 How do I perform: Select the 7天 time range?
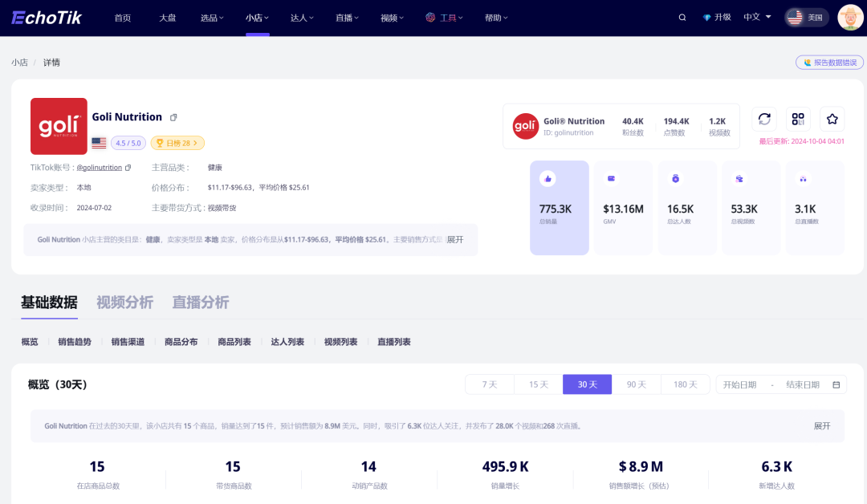pyautogui.click(x=490, y=384)
